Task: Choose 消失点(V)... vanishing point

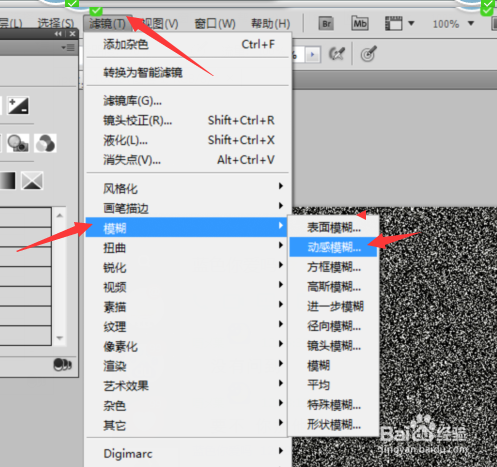Action: pyautogui.click(x=189, y=160)
